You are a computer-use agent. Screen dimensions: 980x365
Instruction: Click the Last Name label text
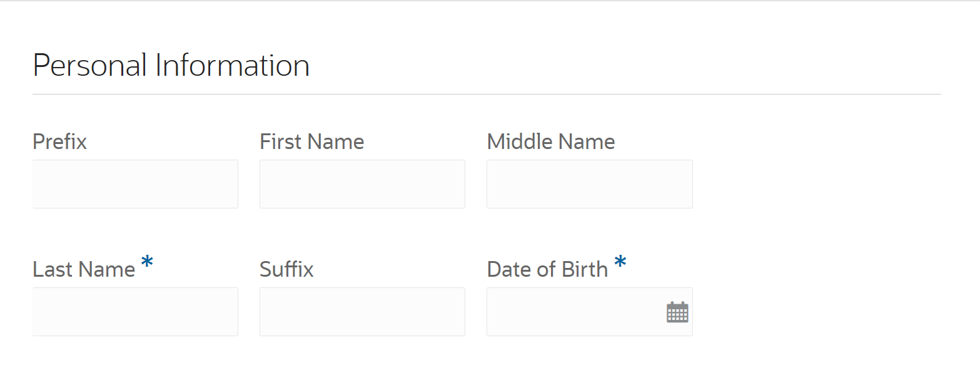[x=83, y=269]
